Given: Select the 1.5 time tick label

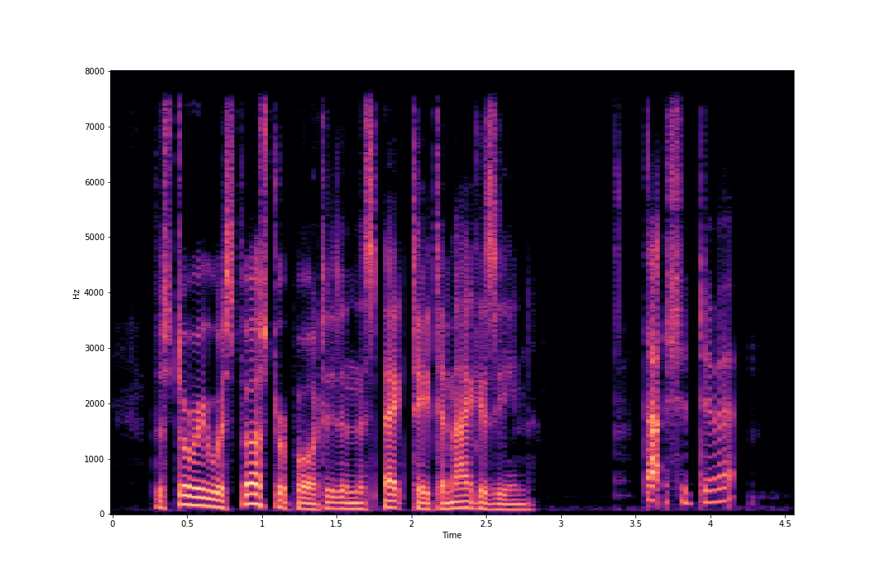Looking at the screenshot, I should click(x=336, y=523).
